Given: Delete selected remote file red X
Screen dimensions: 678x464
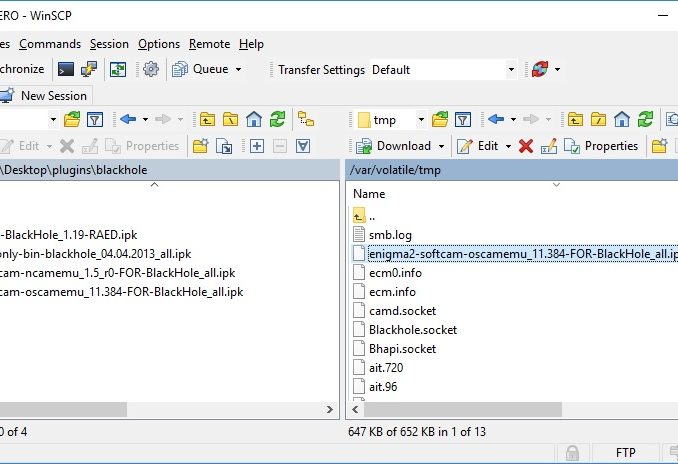Looking at the screenshot, I should pyautogui.click(x=526, y=146).
